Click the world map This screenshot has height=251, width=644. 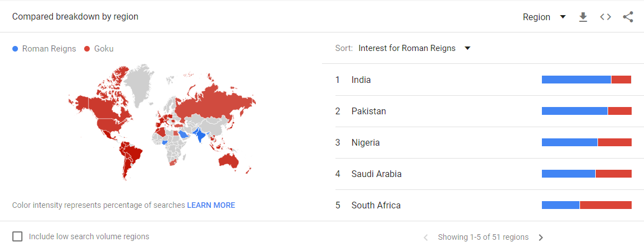[x=162, y=120]
